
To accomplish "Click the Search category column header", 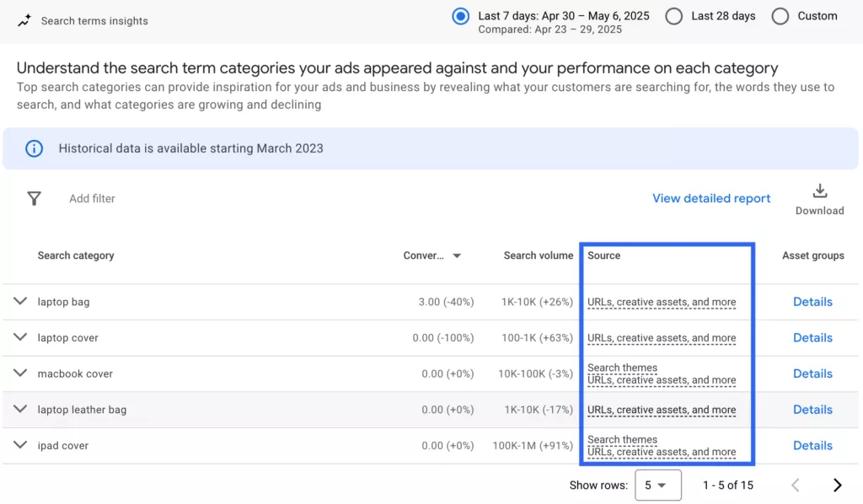I will 76,255.
